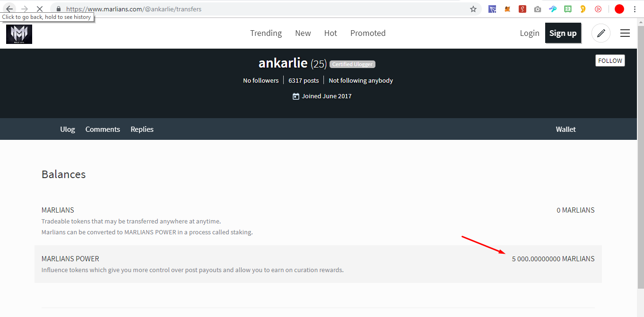Click Not following anybody link
644x317 pixels.
click(x=361, y=80)
